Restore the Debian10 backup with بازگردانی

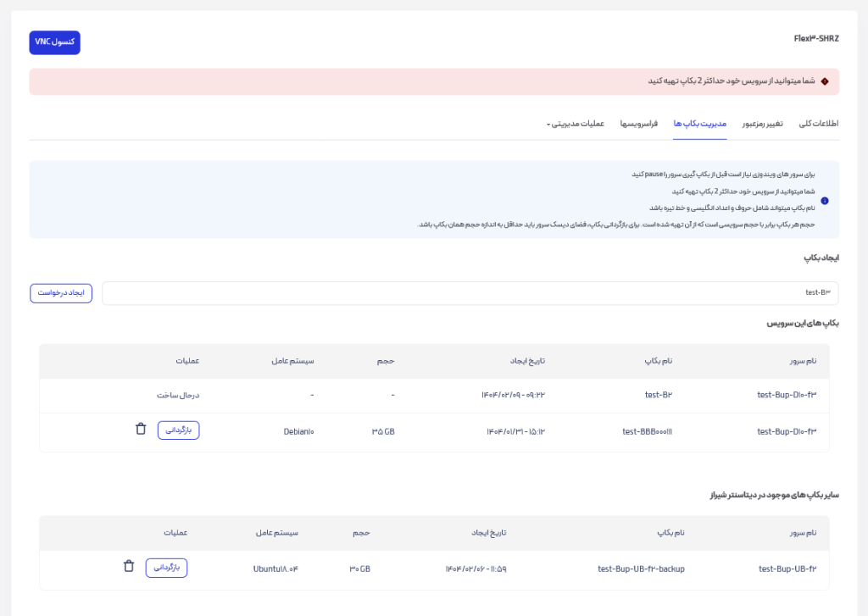pos(178,430)
